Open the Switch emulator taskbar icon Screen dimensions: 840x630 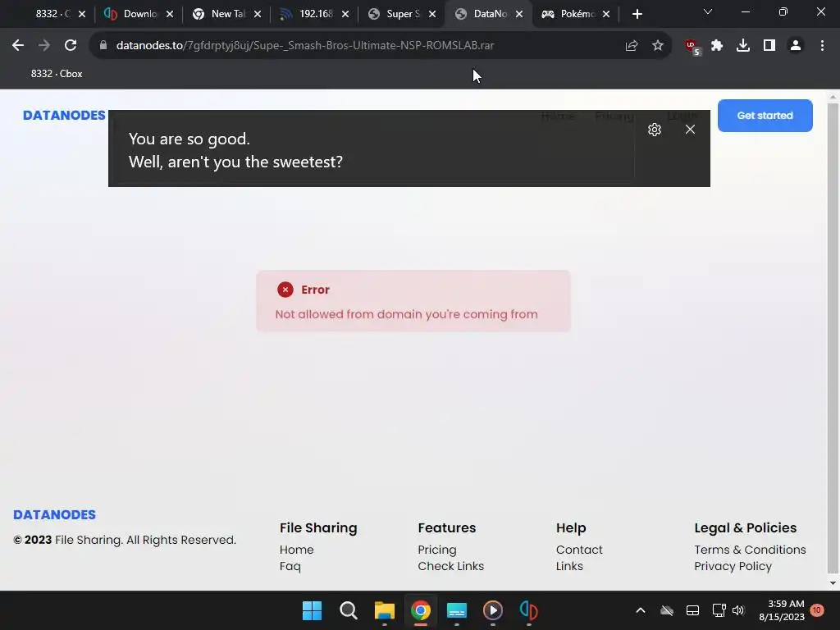[529, 610]
